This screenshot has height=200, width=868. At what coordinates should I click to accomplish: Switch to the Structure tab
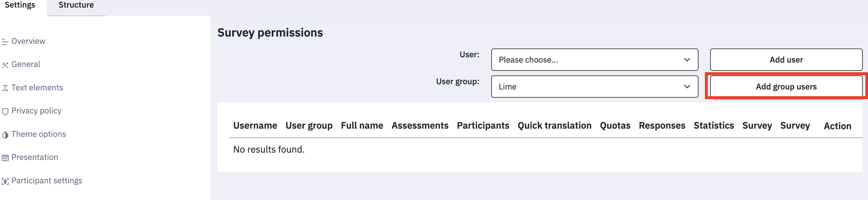[x=76, y=5]
